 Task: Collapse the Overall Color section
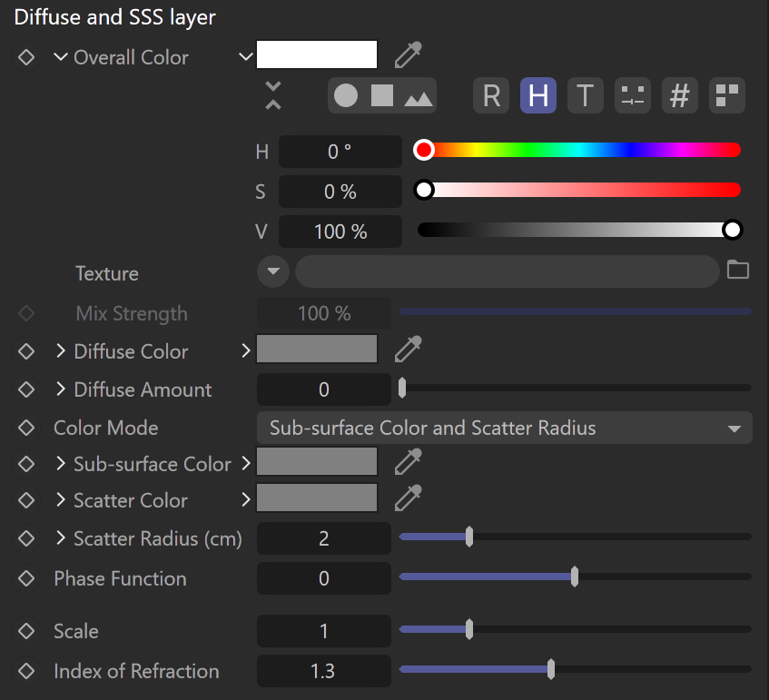60,57
